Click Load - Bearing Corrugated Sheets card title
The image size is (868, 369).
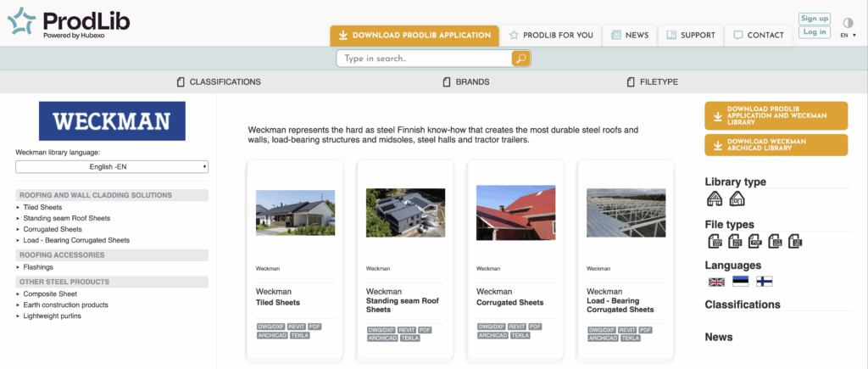click(x=620, y=305)
